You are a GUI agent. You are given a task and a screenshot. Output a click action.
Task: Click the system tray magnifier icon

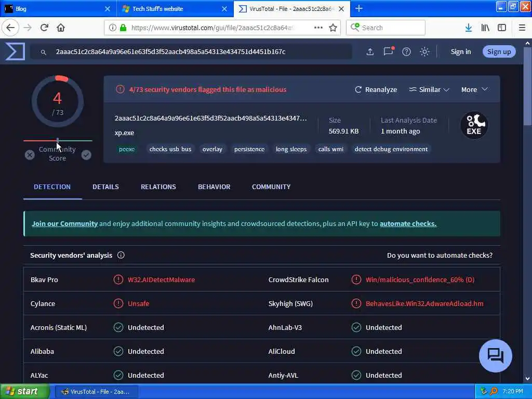click(x=494, y=391)
